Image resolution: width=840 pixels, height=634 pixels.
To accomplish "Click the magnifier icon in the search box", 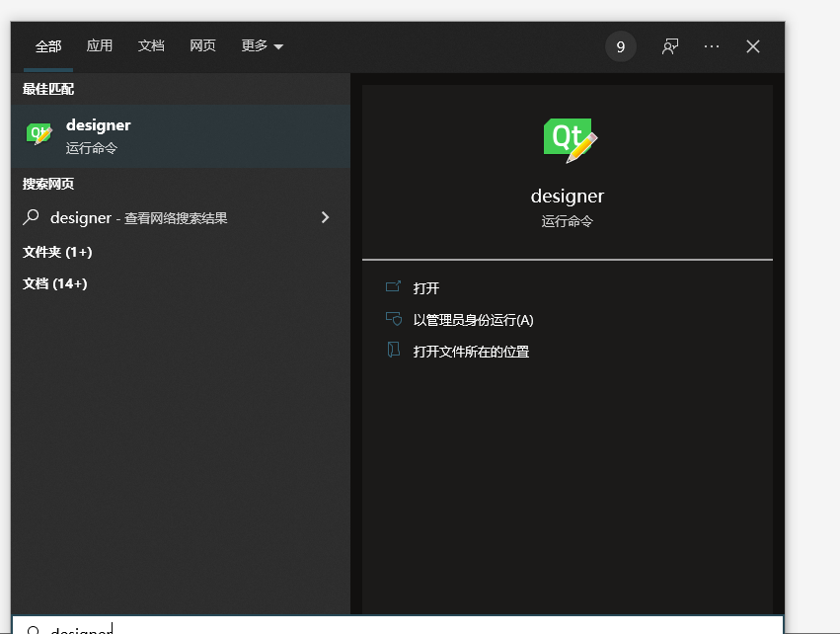I will [x=32, y=629].
